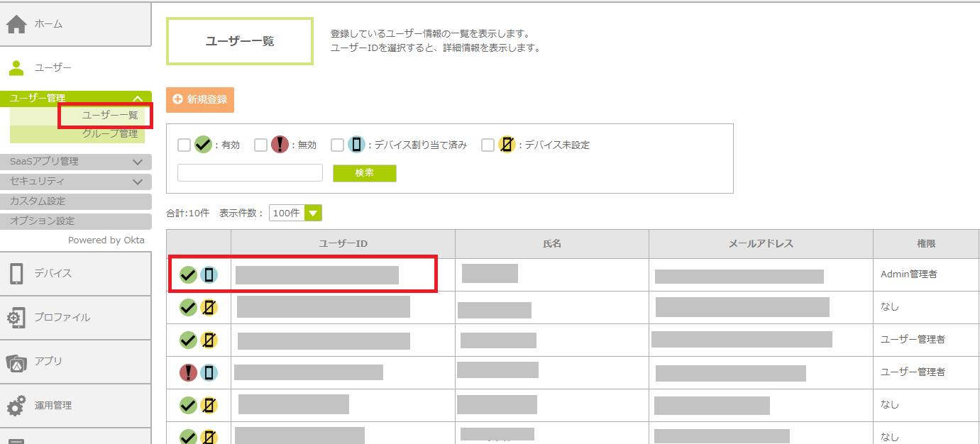Open the アプリ section icon
980x444 pixels.
(x=16, y=362)
